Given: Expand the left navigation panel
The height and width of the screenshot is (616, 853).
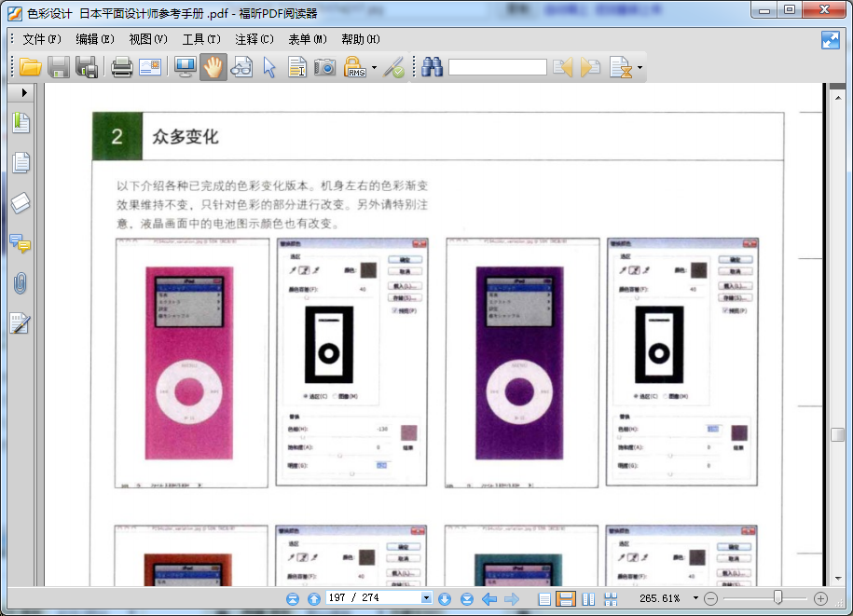Looking at the screenshot, I should pos(24,92).
